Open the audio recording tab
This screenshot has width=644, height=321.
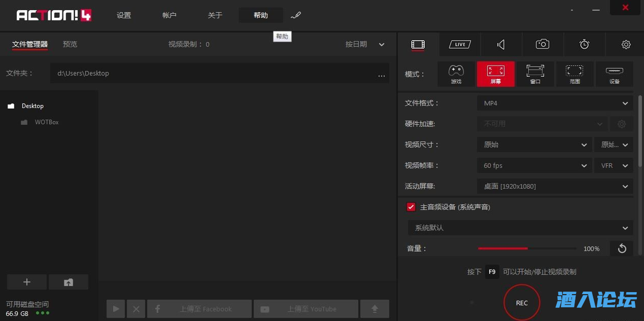501,45
